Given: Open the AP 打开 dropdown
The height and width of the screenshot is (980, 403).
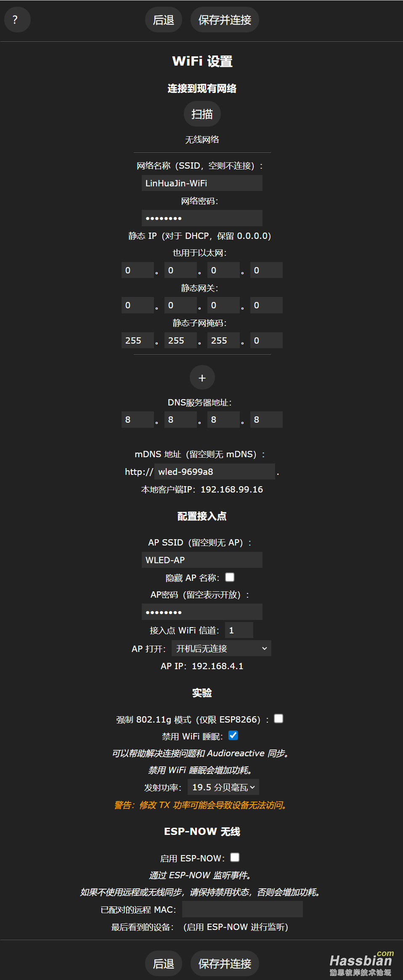Looking at the screenshot, I should coord(221,649).
